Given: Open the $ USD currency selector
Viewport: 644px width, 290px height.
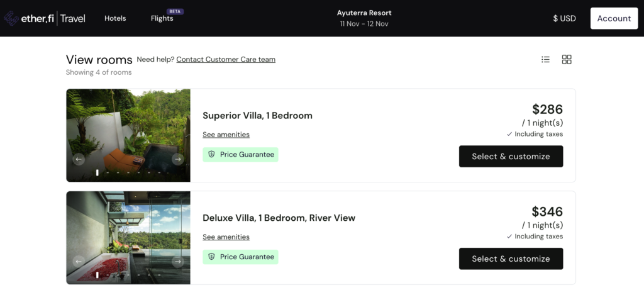Looking at the screenshot, I should tap(564, 18).
